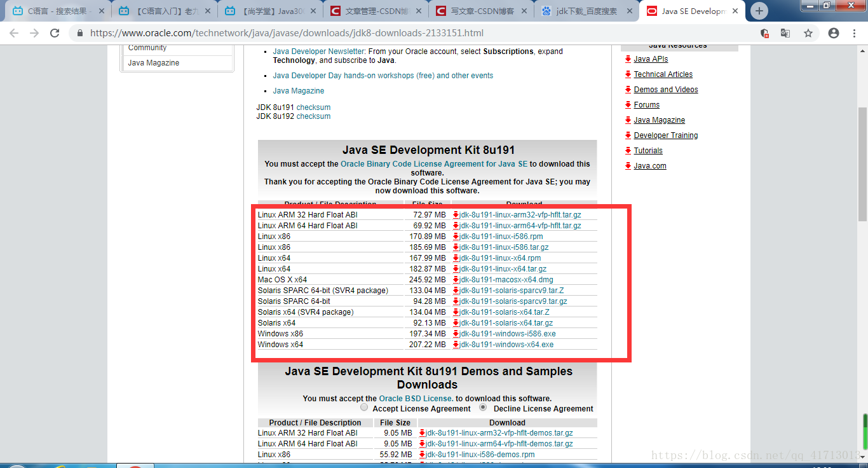The image size is (868, 468).
Task: Download jdk-8u191-windows-x64.exe
Action: point(506,345)
